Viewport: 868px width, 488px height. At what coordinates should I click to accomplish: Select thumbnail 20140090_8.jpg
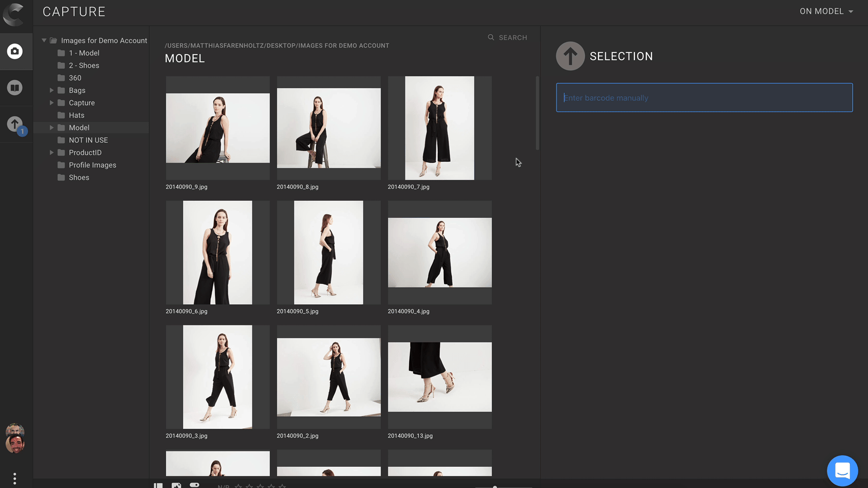point(329,128)
